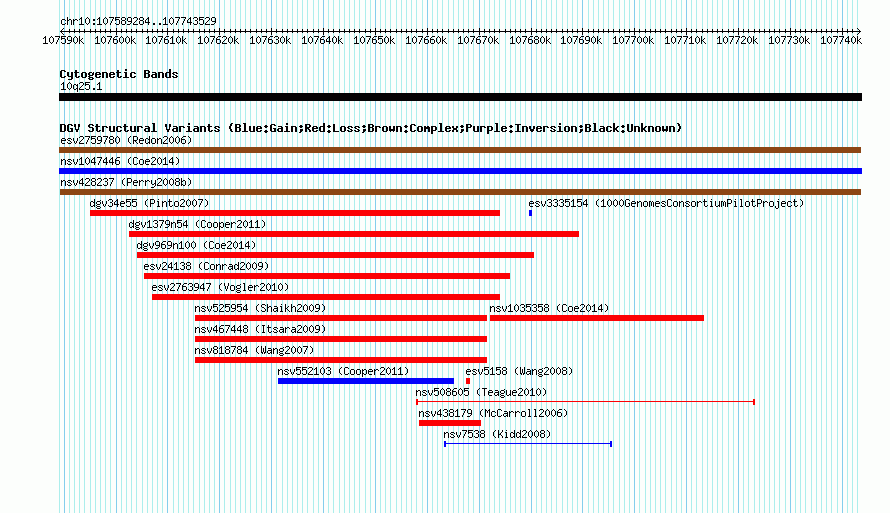Click the nsv525954 (Shaikh2009) label
The height and width of the screenshot is (513, 890).
[260, 308]
